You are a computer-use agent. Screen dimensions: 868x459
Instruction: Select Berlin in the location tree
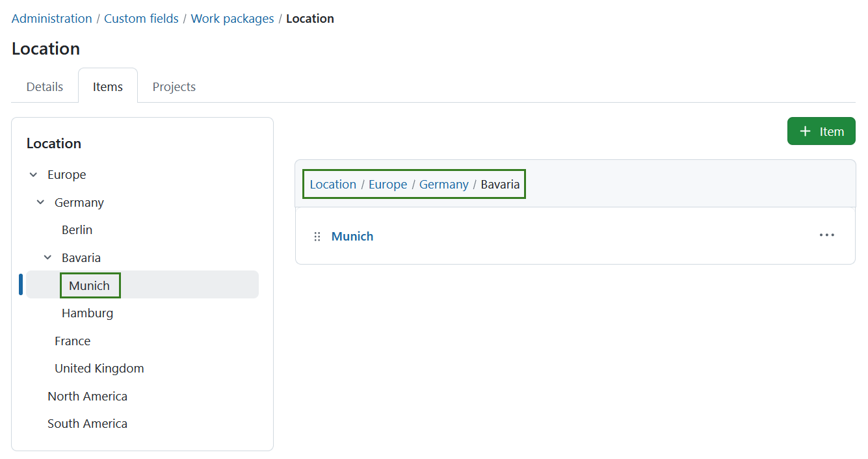77,230
